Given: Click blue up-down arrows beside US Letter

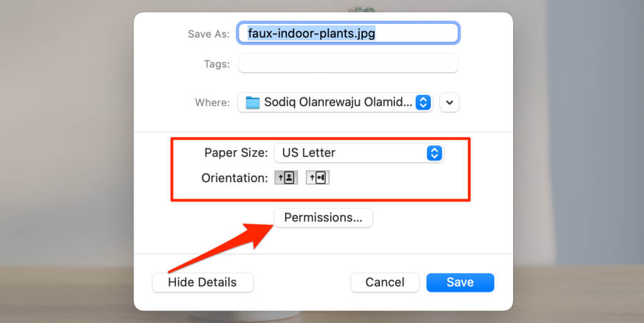Looking at the screenshot, I should (x=434, y=153).
